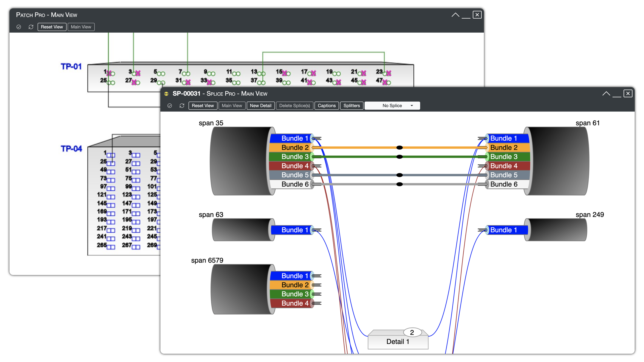
Task: Minimize the Splice Pro window
Action: [x=617, y=96]
